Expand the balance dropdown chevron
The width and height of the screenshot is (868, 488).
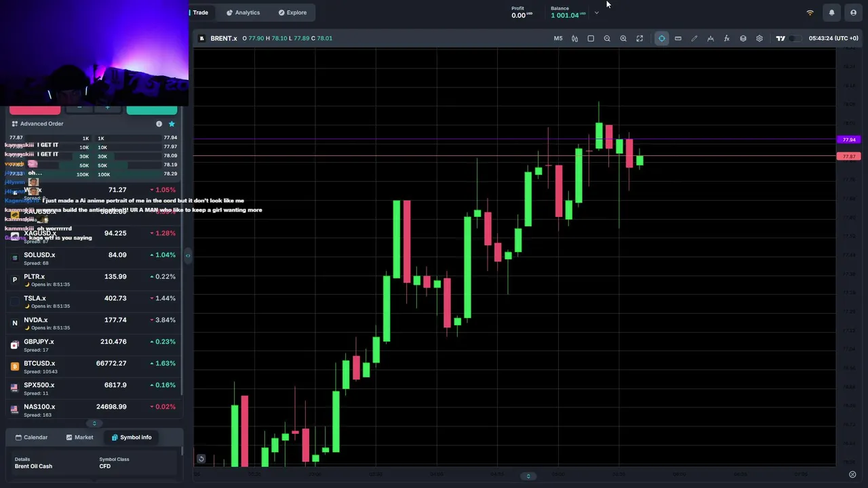(x=597, y=13)
